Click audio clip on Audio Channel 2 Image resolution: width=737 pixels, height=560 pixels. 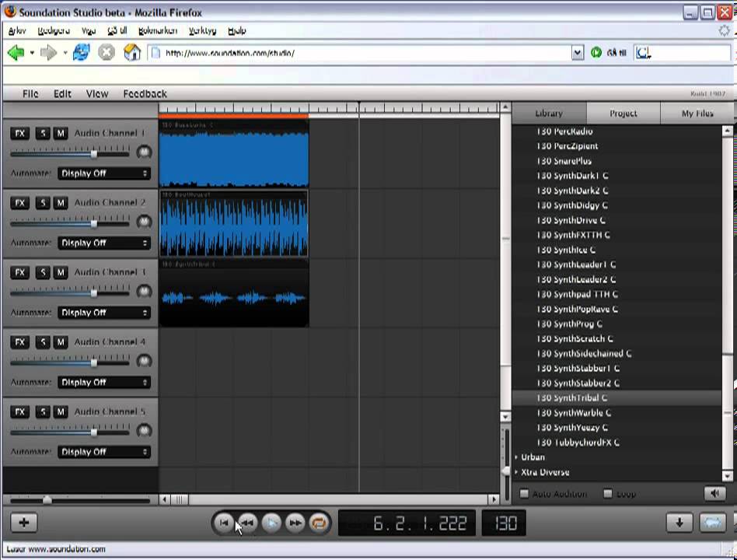(x=233, y=224)
